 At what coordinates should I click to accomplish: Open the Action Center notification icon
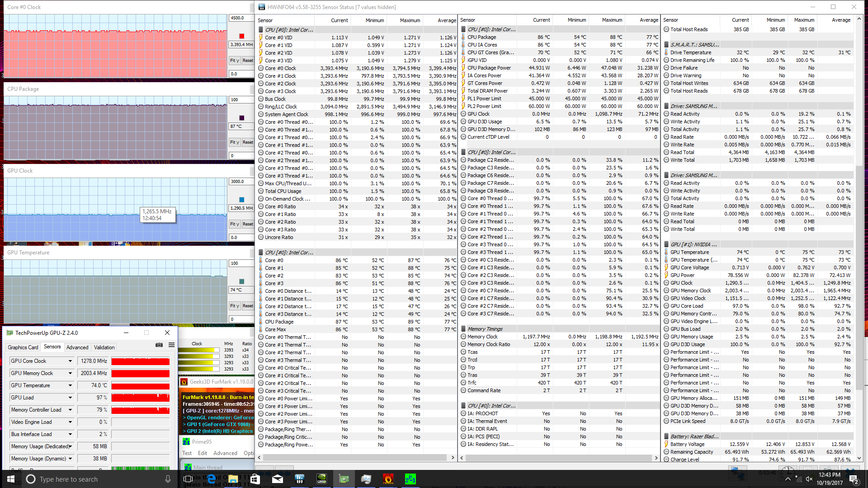[854, 479]
